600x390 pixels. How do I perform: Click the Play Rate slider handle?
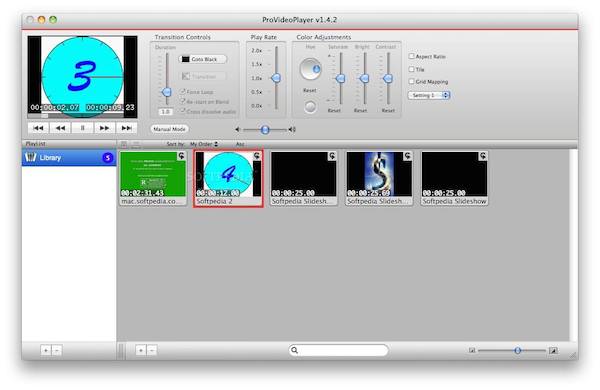click(x=276, y=78)
